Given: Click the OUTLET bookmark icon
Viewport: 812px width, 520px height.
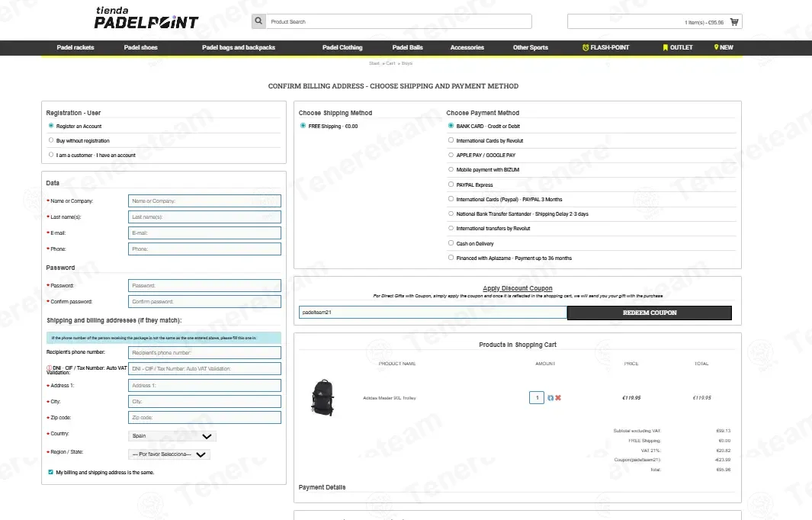Looking at the screenshot, I should point(666,47).
